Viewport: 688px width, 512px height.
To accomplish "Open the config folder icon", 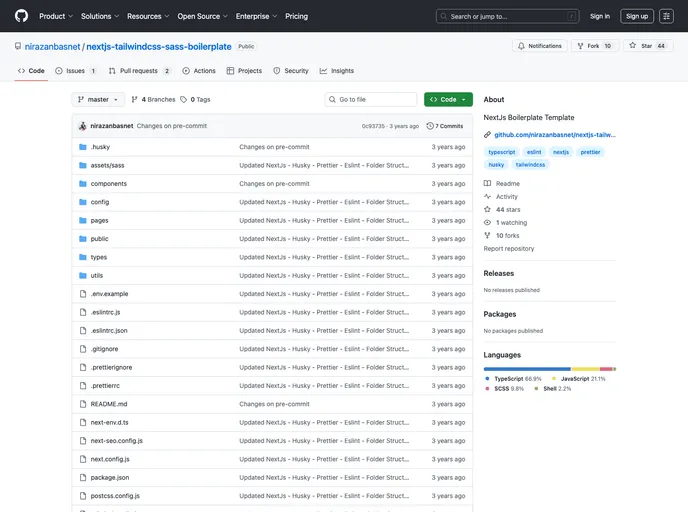I will coord(82,202).
